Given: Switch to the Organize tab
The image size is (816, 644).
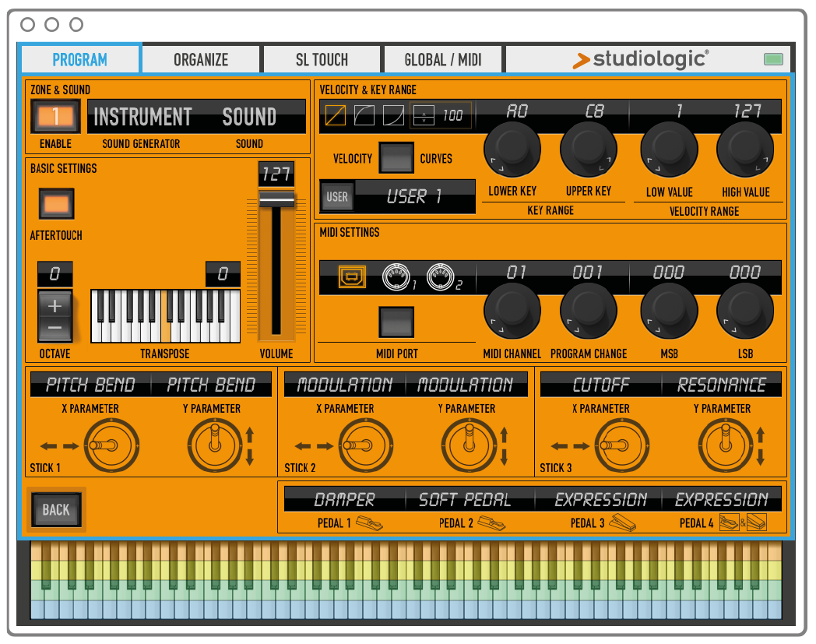Looking at the screenshot, I should 201,59.
